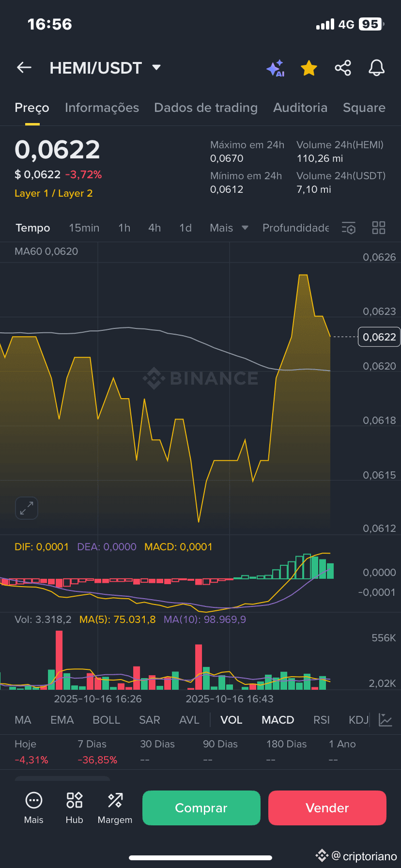Tap the Layer 1 / Layer 2 tag
401x868 pixels.
(x=53, y=193)
